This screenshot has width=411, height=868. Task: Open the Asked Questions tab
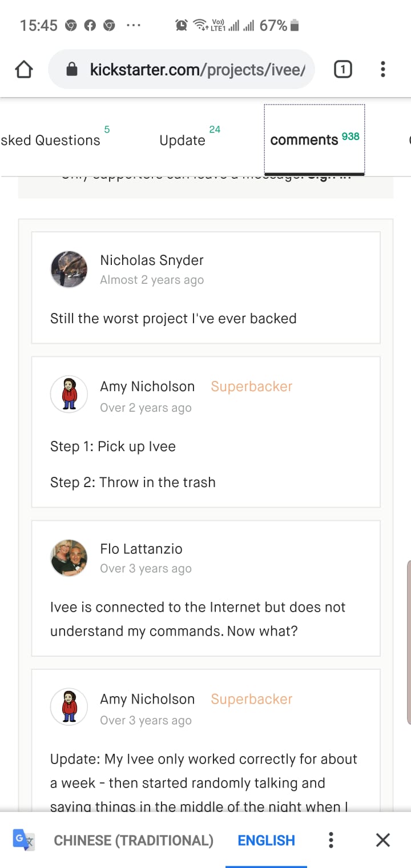(x=50, y=140)
